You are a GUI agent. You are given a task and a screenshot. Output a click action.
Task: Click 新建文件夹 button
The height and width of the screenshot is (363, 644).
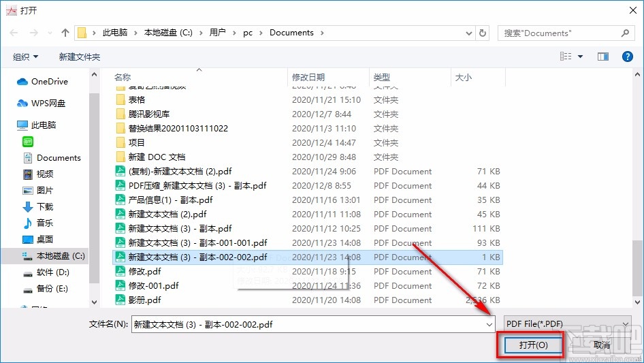[x=80, y=57]
